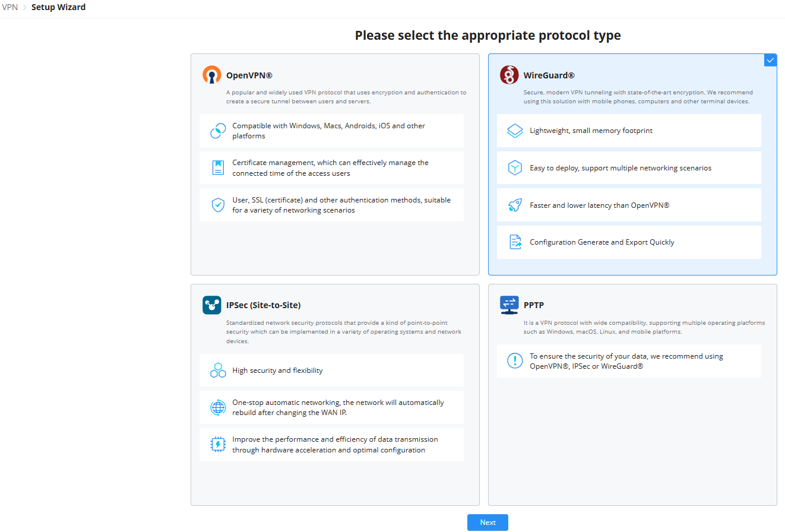The height and width of the screenshot is (532, 785).
Task: Select the OpenVPN protocol card
Action: pos(335,164)
